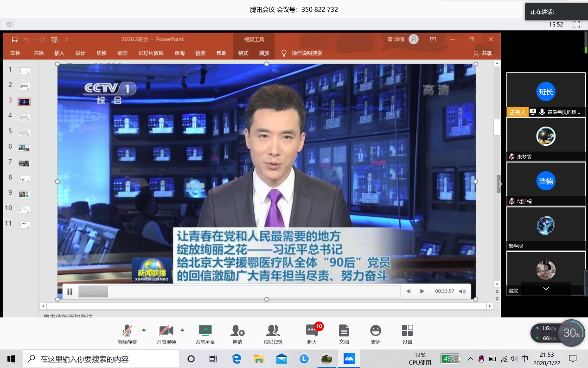Image resolution: width=588 pixels, height=368 pixels.
Task: Open the 聊天 chat with 10 unread
Action: tap(312, 334)
